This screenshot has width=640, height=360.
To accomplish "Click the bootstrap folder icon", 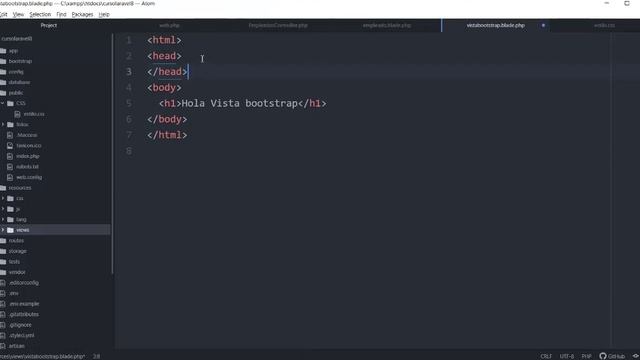I will 3,61.
